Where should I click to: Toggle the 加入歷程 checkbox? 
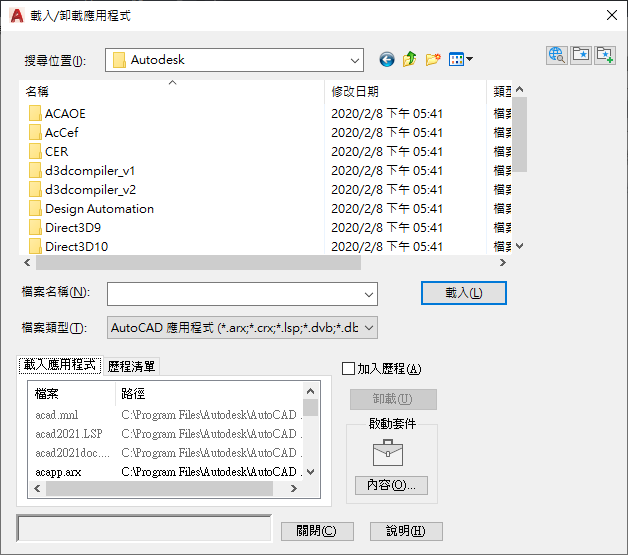[348, 368]
